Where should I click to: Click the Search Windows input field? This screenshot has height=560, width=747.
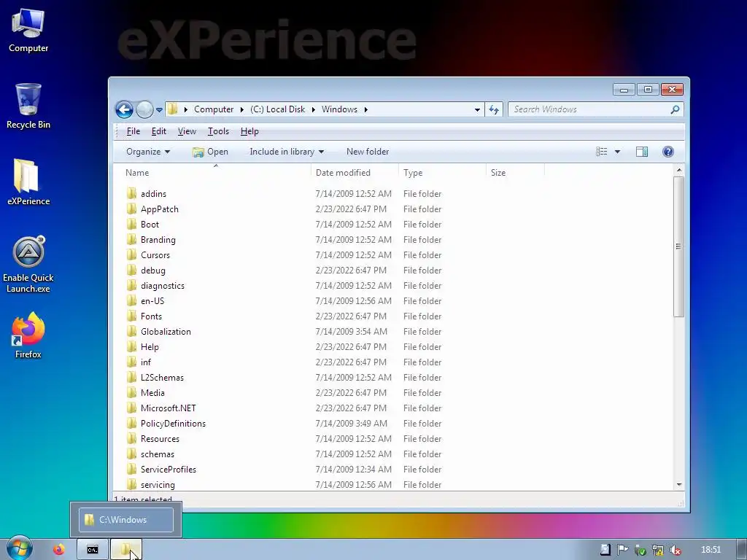(x=589, y=109)
